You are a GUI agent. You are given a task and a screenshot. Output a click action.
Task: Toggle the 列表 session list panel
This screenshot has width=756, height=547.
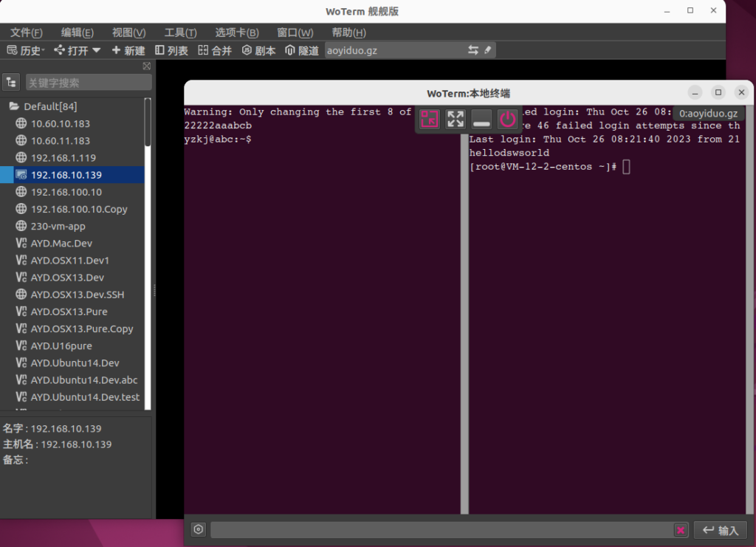(x=171, y=50)
